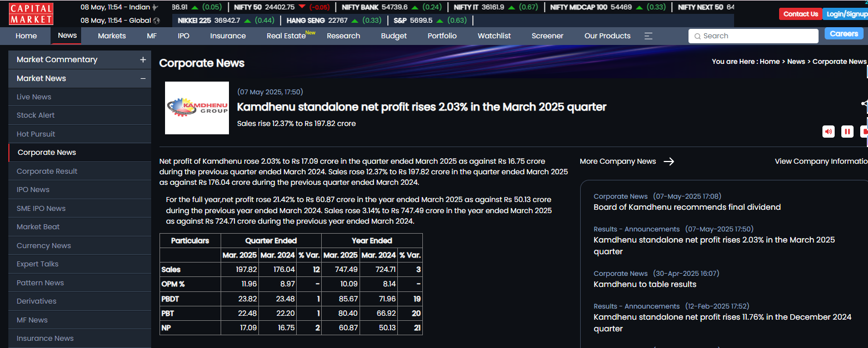Click the arrow next to More Company News
Image resolution: width=868 pixels, height=348 pixels.
[x=669, y=162]
